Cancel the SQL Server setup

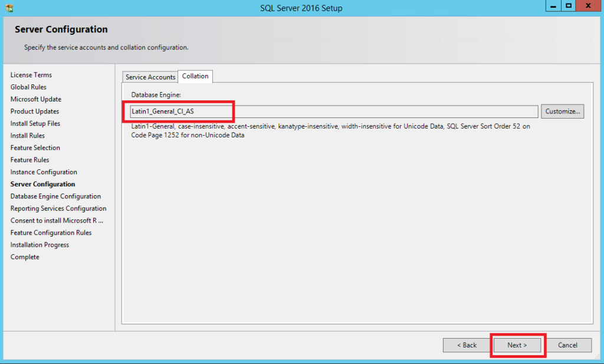pos(567,345)
